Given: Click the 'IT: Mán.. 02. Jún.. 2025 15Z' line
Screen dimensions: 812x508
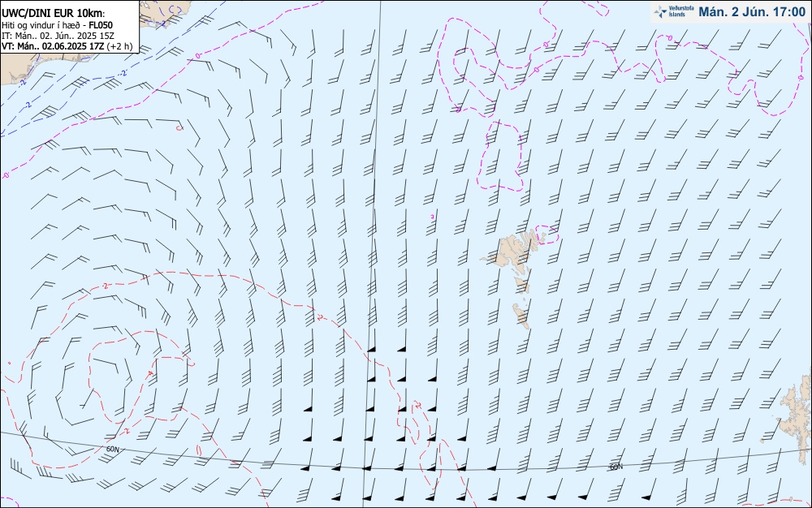Looking at the screenshot, I should pyautogui.click(x=58, y=36).
